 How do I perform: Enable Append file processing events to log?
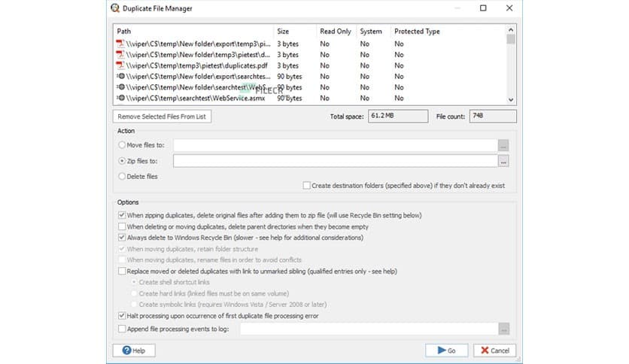pyautogui.click(x=122, y=329)
